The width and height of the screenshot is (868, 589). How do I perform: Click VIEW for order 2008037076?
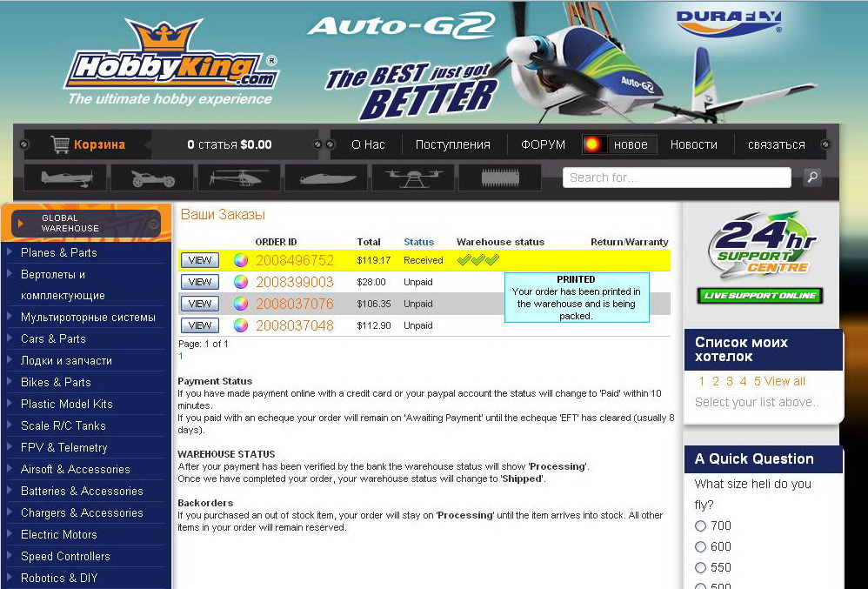[x=200, y=304]
